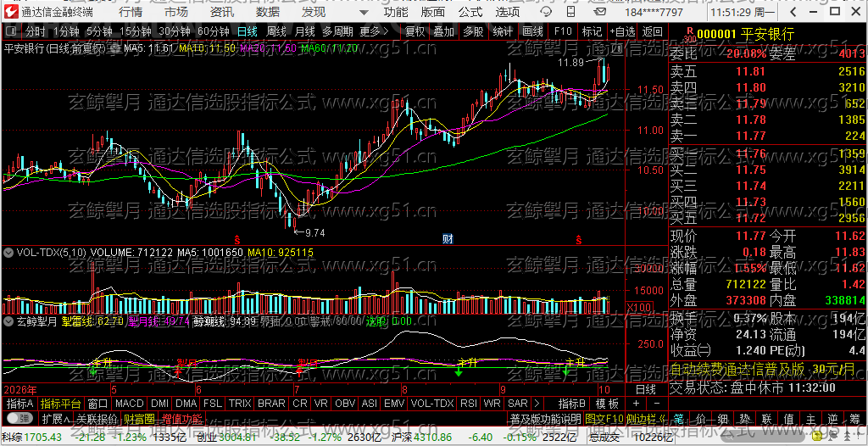Click the +自选 button
Viewport: 868px width, 446px height.
(623, 31)
